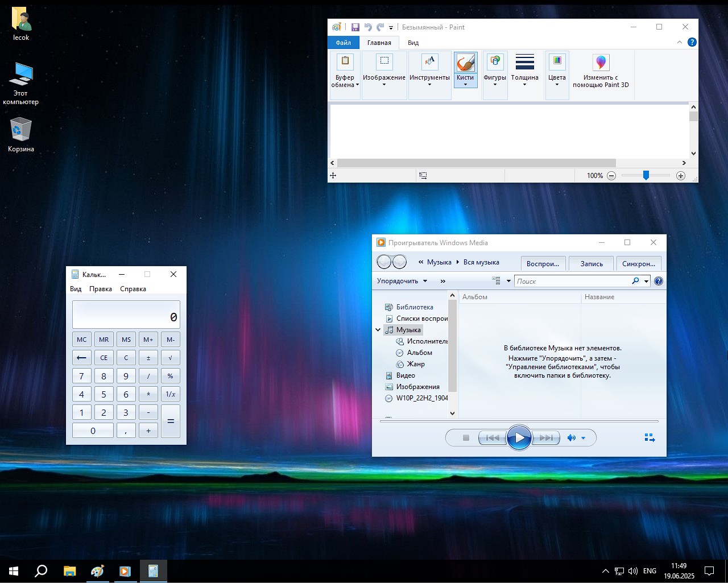Toggle the plus-minus sign key in Calculator
Viewport: 728px width, 583px height.
coord(148,358)
